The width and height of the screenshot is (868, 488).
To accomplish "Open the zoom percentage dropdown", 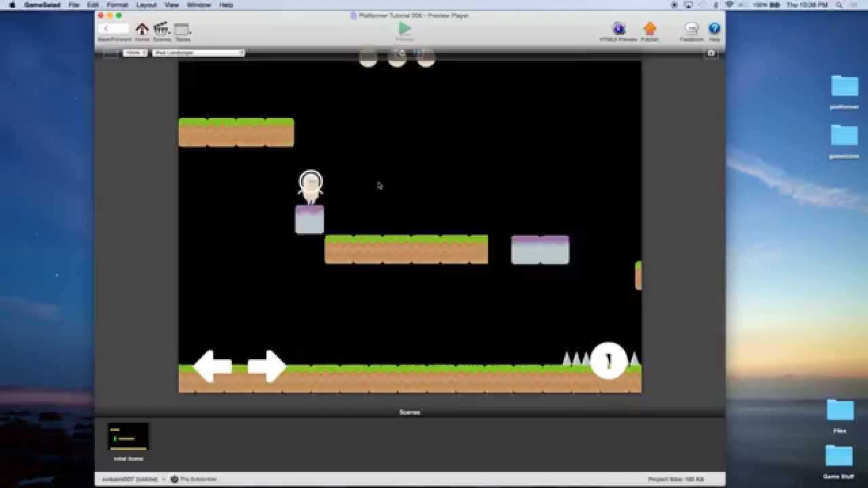I will coord(135,53).
